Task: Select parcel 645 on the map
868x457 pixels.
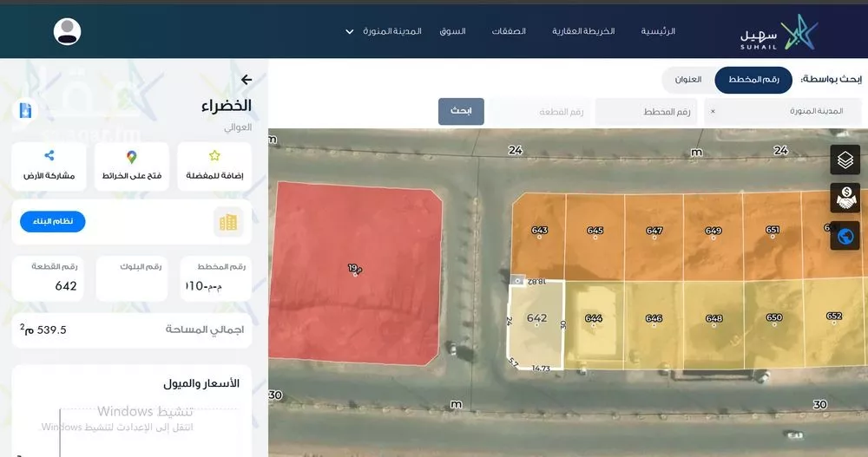Action: (595, 238)
